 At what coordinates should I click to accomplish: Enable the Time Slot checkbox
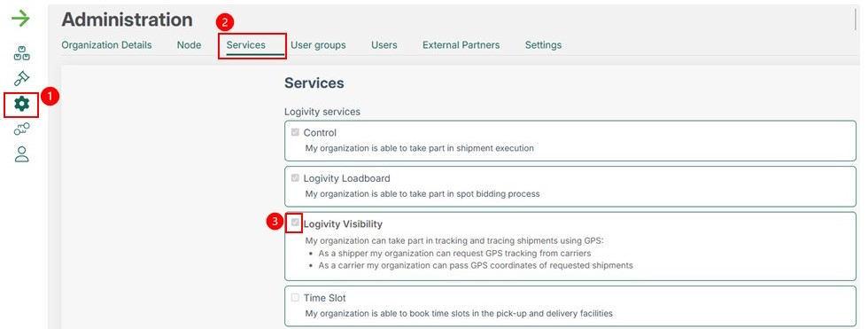pos(295,297)
